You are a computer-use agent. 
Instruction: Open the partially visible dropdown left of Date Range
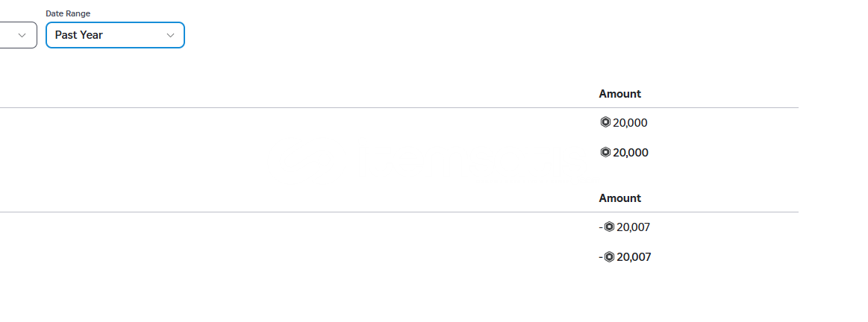click(x=18, y=35)
